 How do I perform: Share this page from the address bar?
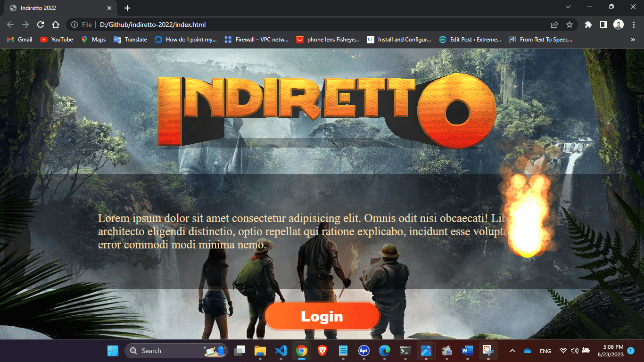coord(554,25)
